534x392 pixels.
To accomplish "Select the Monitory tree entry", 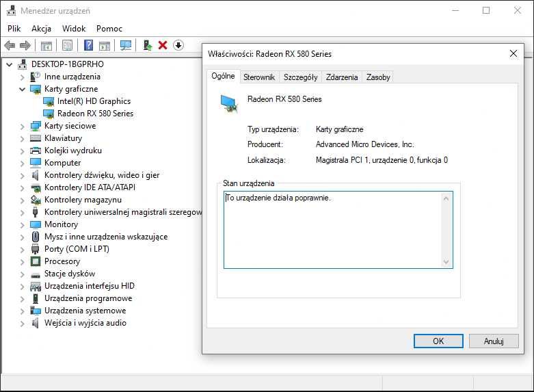I will pos(62,224).
